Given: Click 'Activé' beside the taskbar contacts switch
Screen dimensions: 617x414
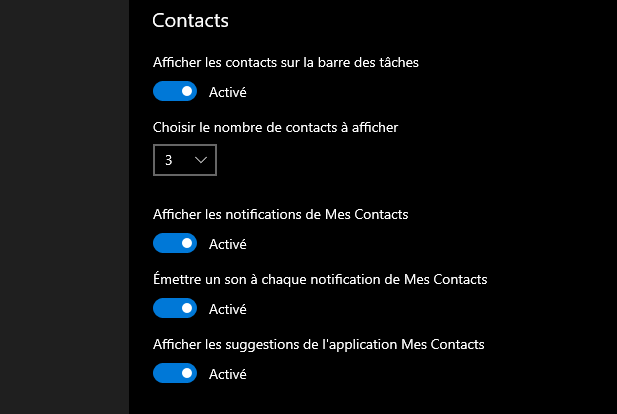Looking at the screenshot, I should pos(227,93).
